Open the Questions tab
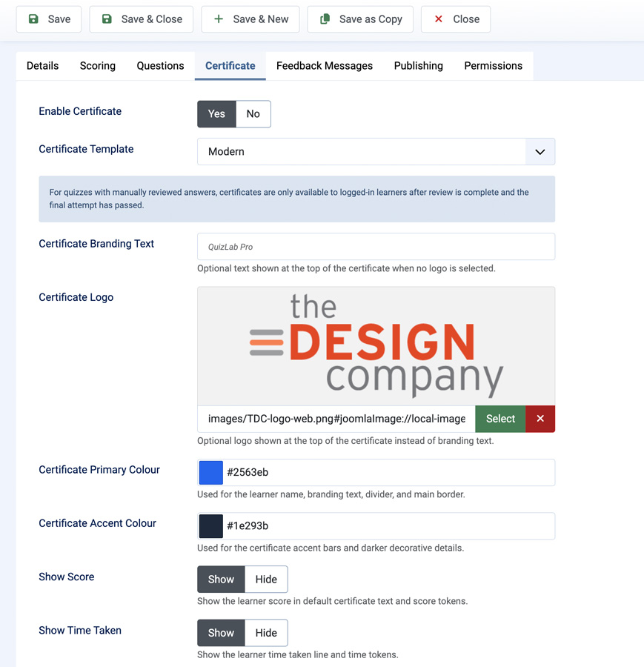This screenshot has width=644, height=667. 160,65
